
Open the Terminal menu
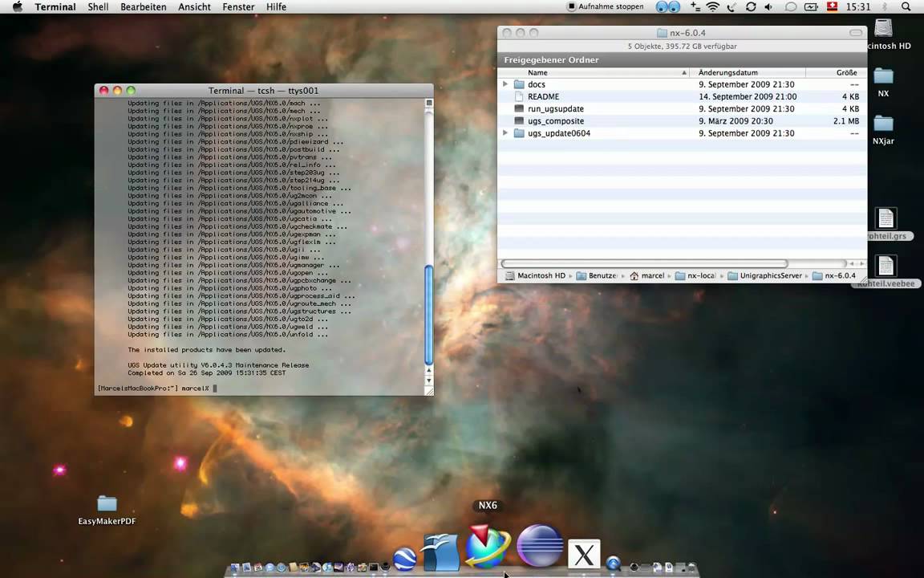(x=55, y=7)
